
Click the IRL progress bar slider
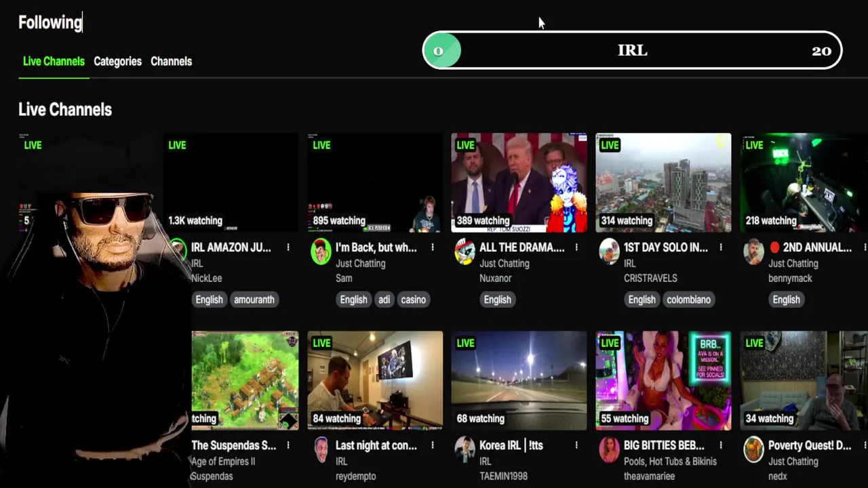[x=632, y=50]
